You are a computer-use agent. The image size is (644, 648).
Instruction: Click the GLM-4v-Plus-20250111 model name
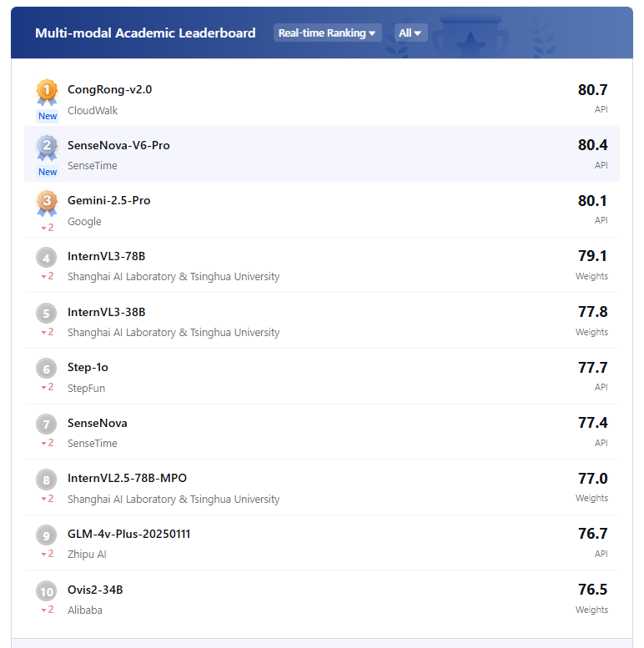pyautogui.click(x=128, y=534)
